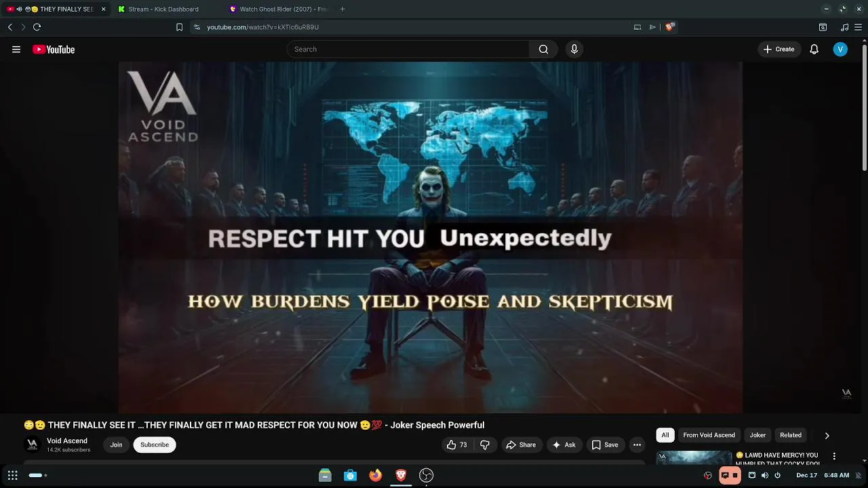Like the video with thumbs up

(457, 445)
